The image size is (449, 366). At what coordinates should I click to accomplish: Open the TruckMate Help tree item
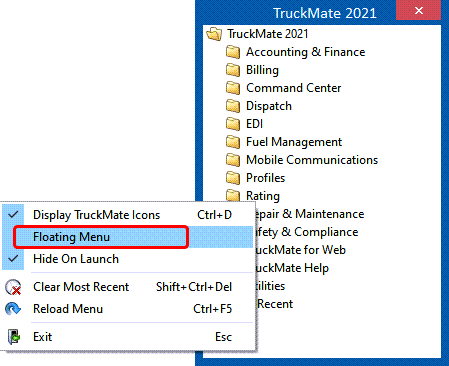[x=292, y=268]
